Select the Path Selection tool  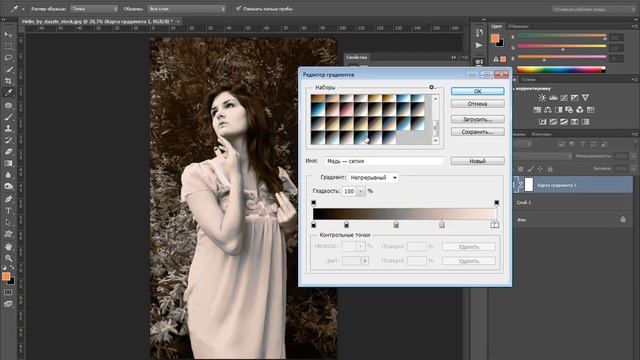click(x=8, y=222)
